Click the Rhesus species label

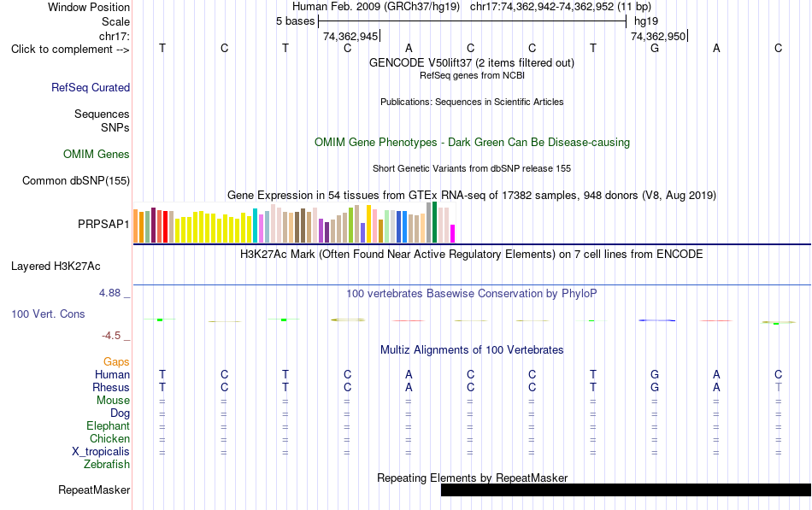pos(111,387)
